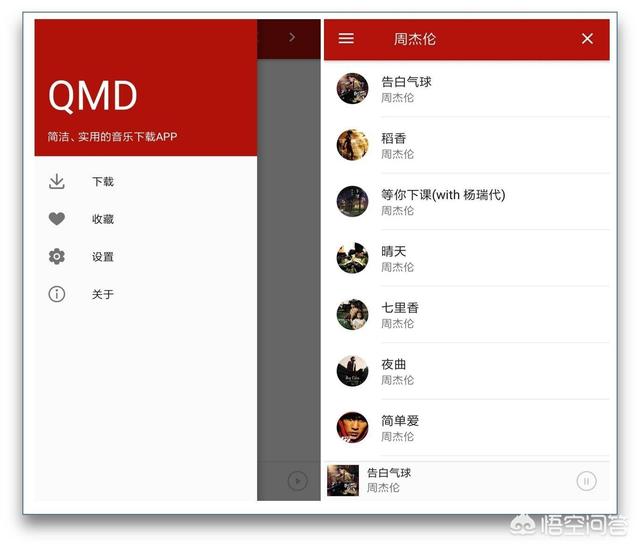Viewport: 640px width, 548px height.
Task: Click 告白气球 title in now-playing bar
Action: [x=389, y=473]
